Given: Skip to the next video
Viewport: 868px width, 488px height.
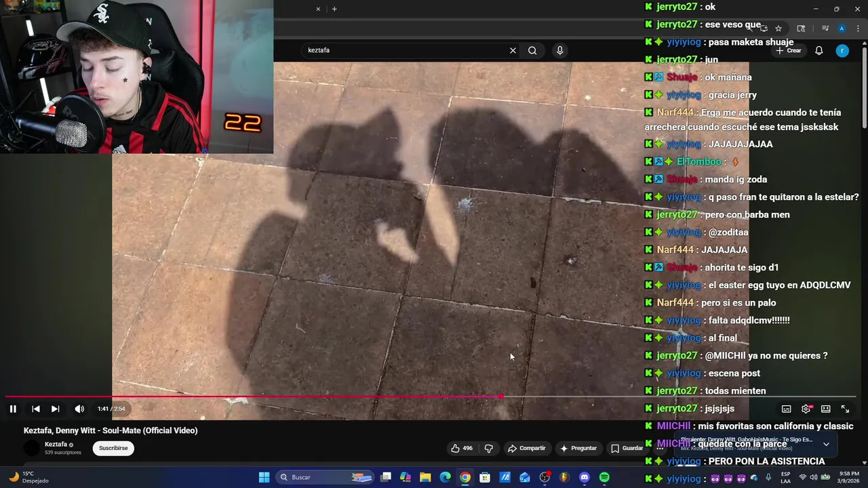Looking at the screenshot, I should pyautogui.click(x=56, y=409).
